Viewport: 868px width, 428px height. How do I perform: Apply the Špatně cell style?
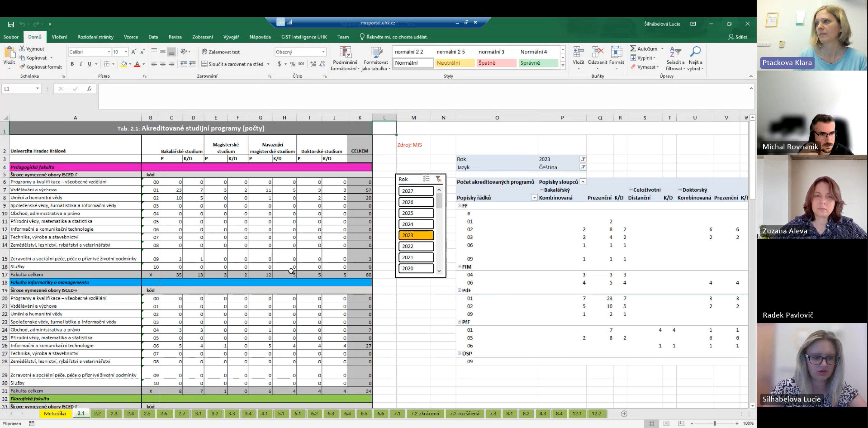point(497,63)
